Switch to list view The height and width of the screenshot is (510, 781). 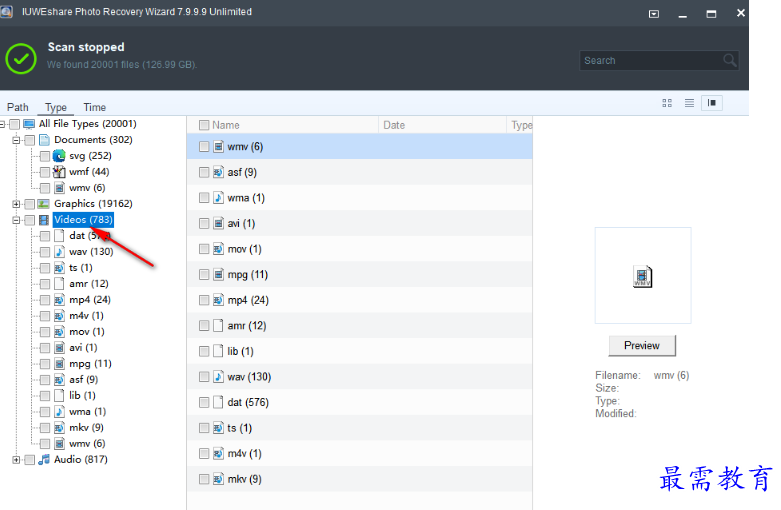689,103
